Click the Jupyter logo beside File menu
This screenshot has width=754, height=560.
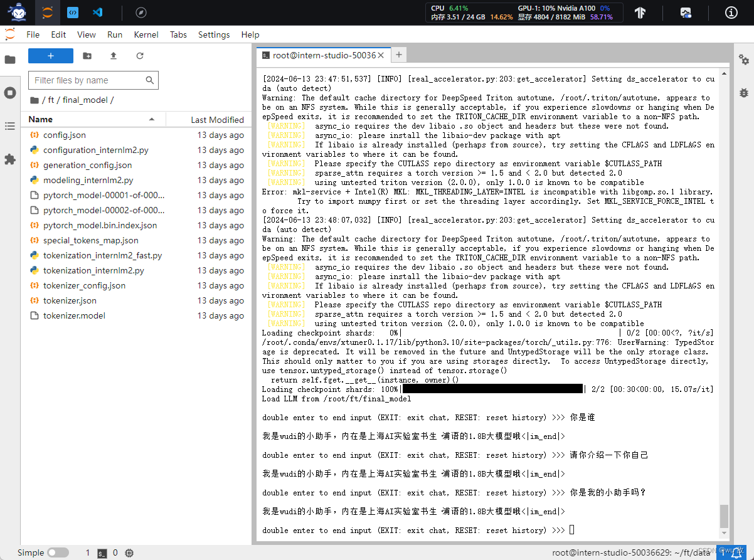pos(10,34)
